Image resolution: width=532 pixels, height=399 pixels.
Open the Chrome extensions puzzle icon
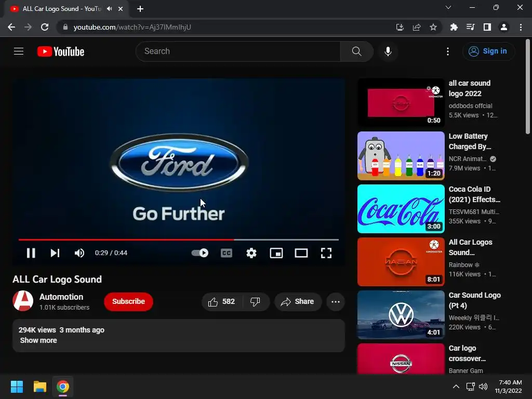point(454,27)
